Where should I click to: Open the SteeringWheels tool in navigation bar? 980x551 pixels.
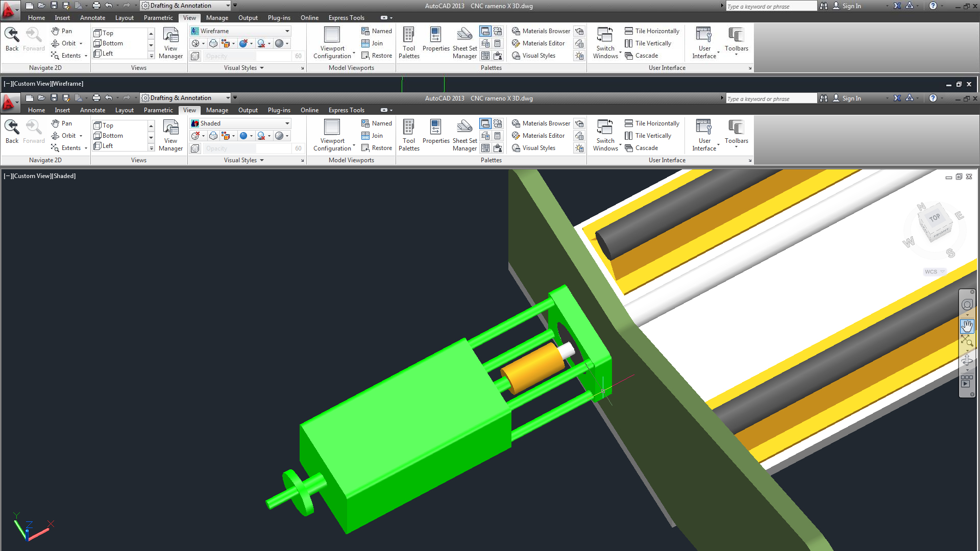[x=967, y=305]
